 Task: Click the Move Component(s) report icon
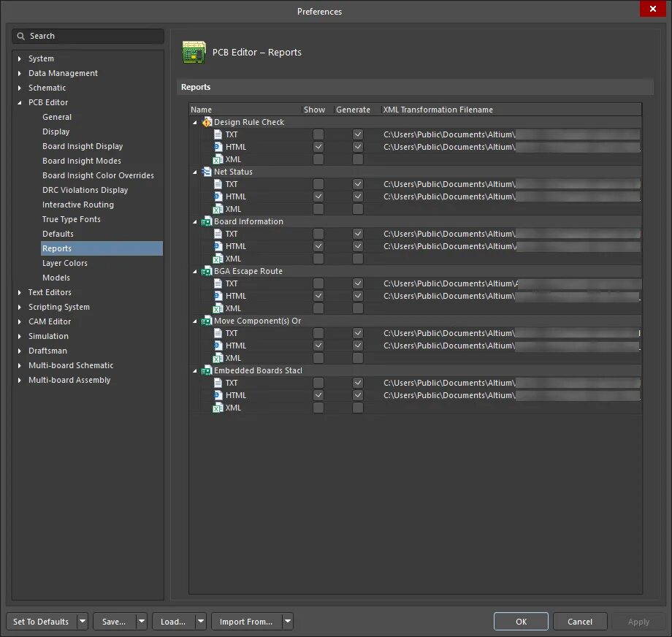[207, 321]
